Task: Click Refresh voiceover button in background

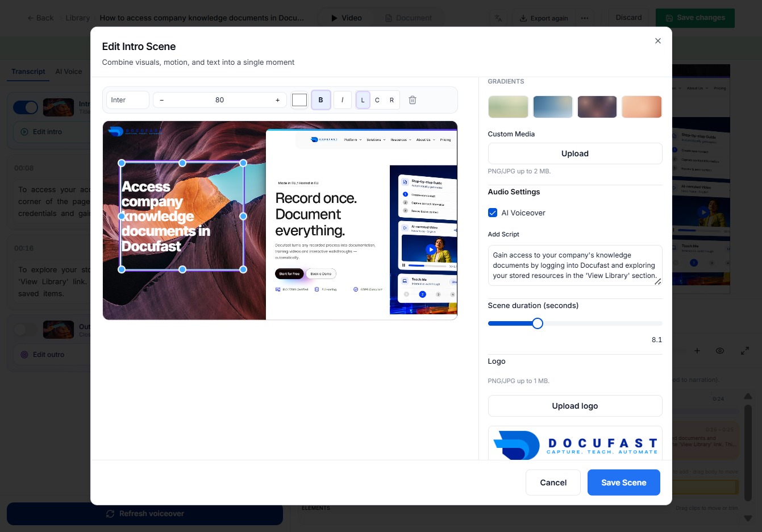Action: click(x=145, y=514)
